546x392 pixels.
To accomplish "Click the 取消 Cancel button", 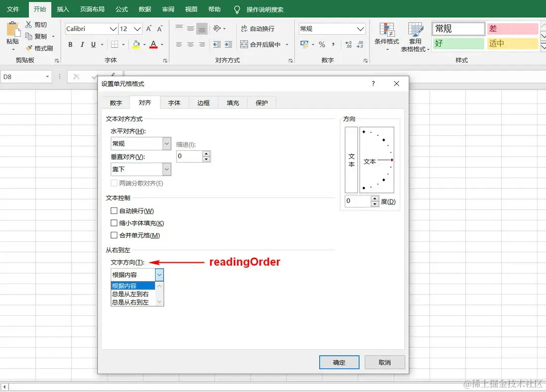I will point(385,362).
